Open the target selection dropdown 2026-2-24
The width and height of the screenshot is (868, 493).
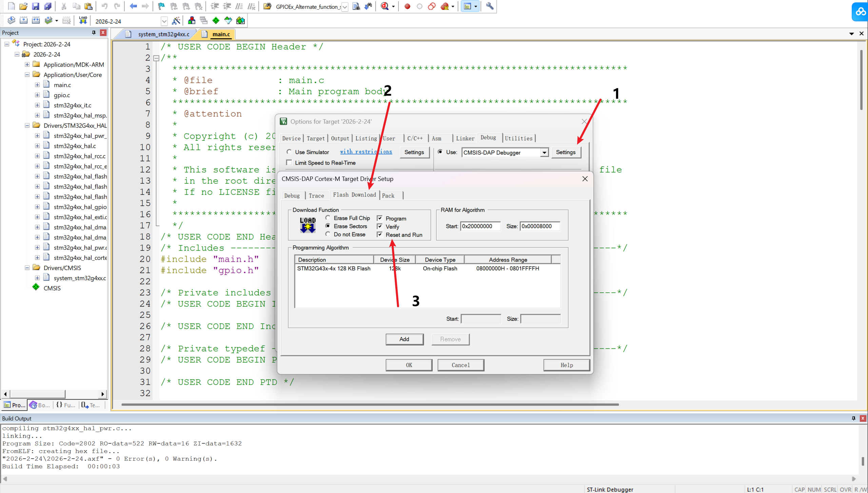coord(164,21)
